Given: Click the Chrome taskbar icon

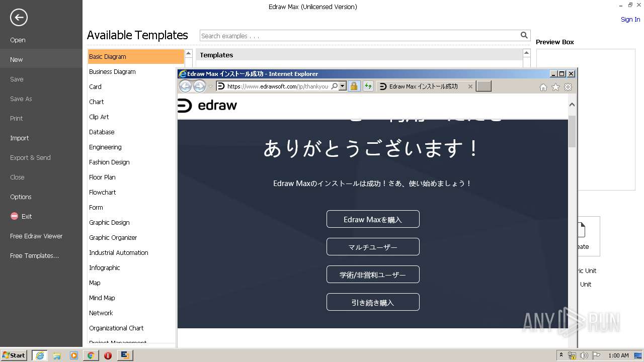Looking at the screenshot, I should pos(91,355).
